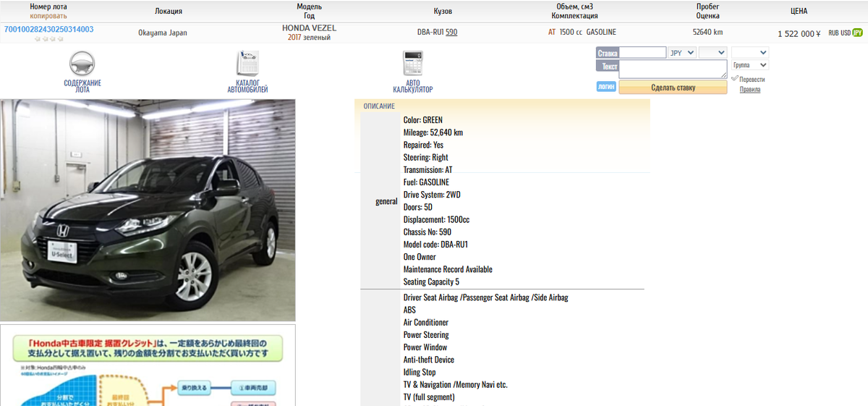Open the Правила link

(750, 90)
